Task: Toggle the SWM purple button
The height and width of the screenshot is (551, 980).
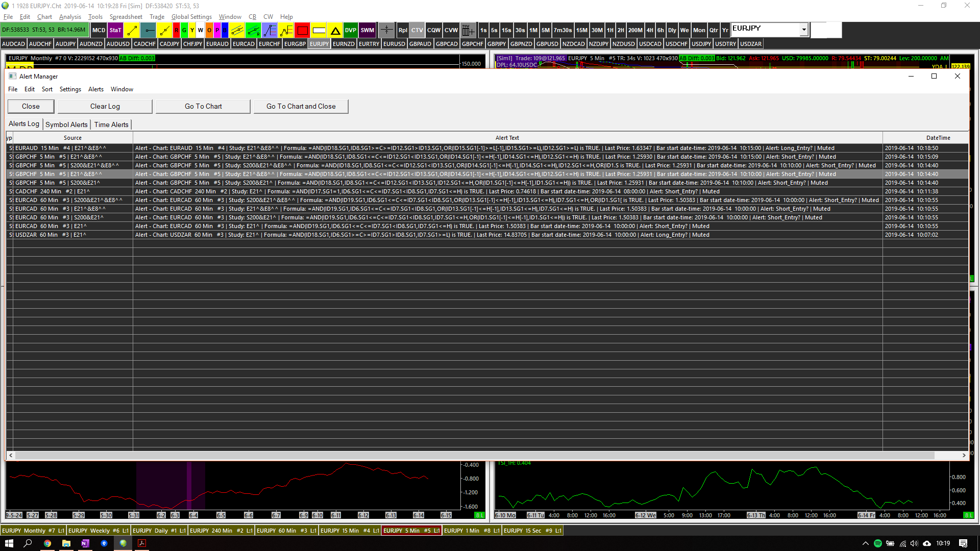Action: (367, 30)
